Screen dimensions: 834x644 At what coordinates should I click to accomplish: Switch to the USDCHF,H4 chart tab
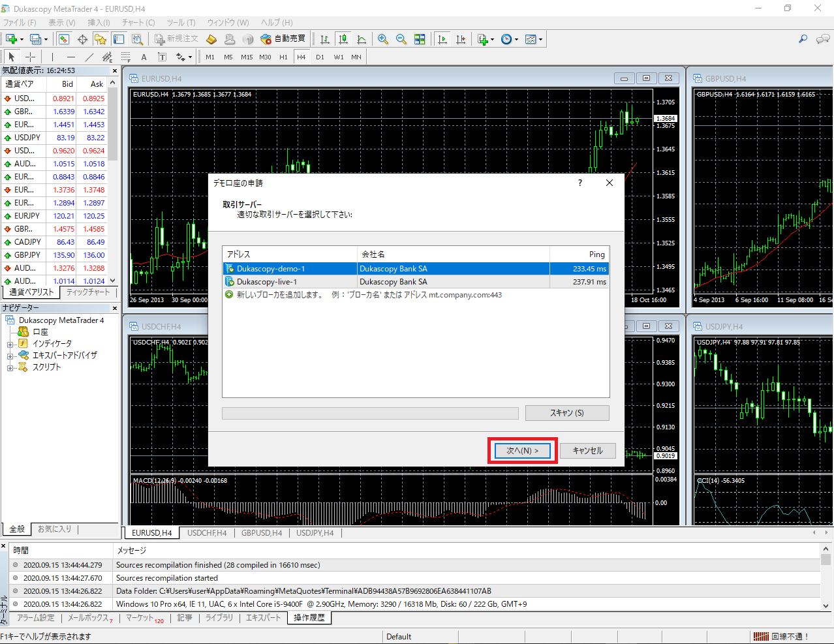[x=207, y=533]
